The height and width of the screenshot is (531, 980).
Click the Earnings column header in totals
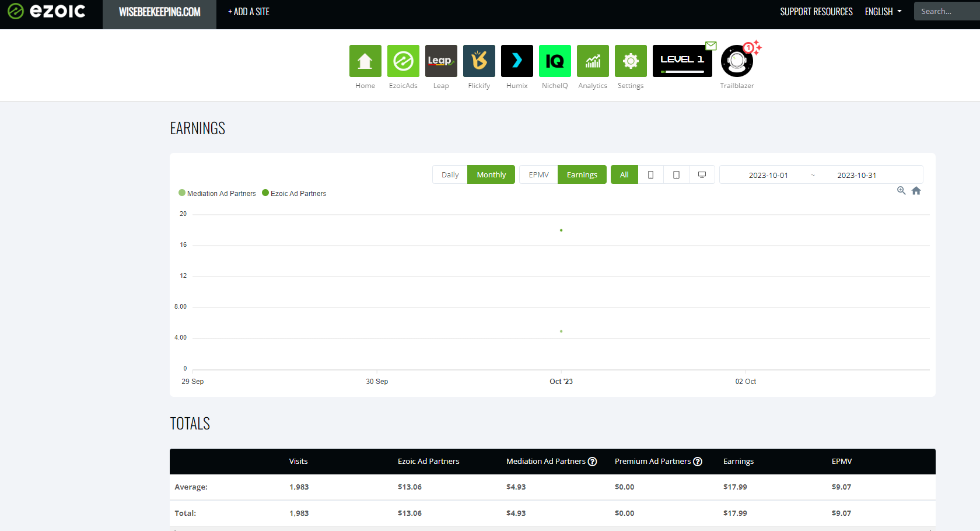coord(738,462)
